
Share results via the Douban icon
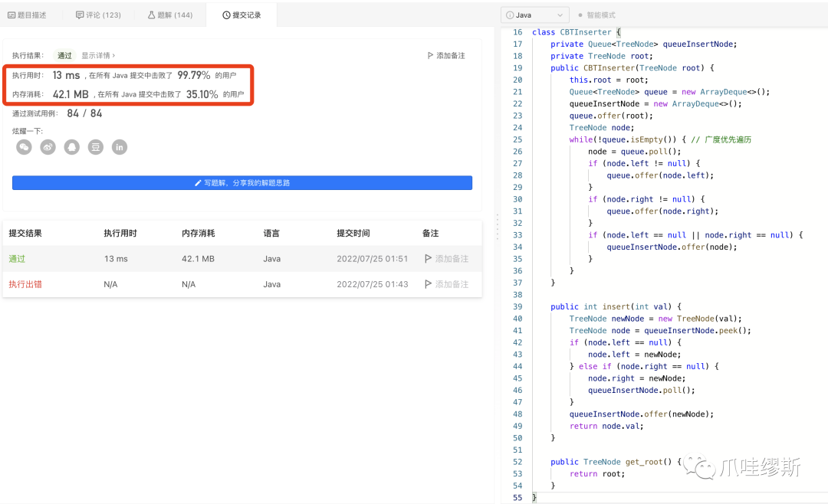click(95, 146)
